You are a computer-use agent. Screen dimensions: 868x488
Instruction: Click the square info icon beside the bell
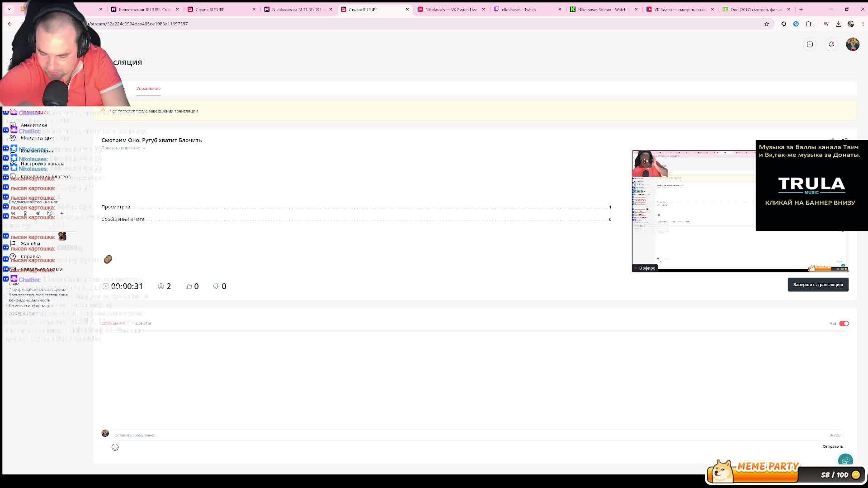pyautogui.click(x=810, y=44)
